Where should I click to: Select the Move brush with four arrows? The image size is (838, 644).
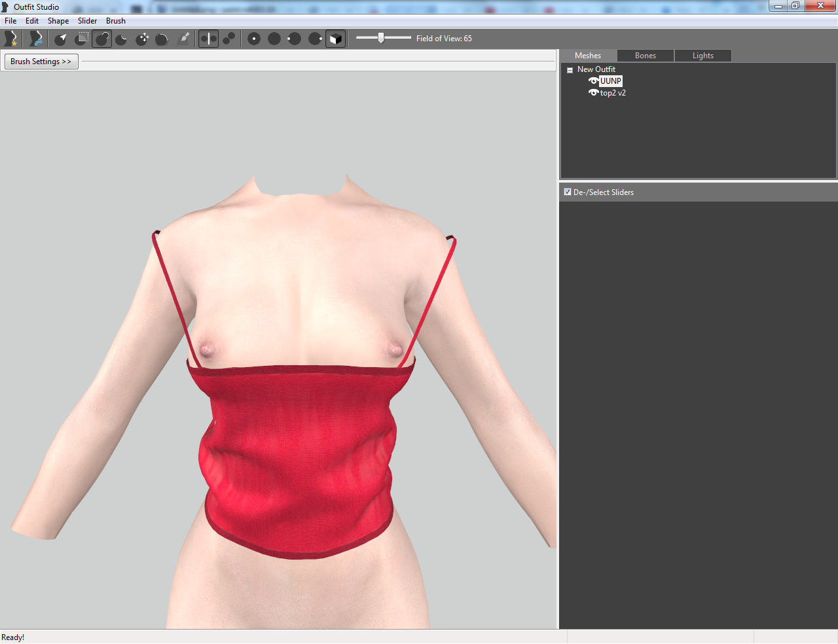coord(142,39)
